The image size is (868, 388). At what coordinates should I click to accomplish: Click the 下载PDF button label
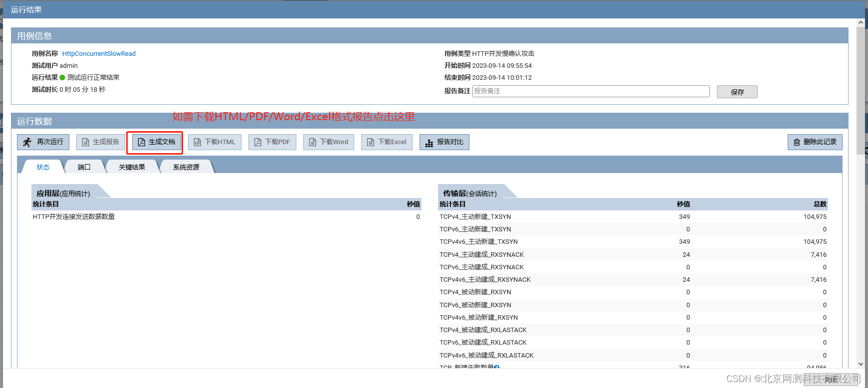tap(277, 142)
